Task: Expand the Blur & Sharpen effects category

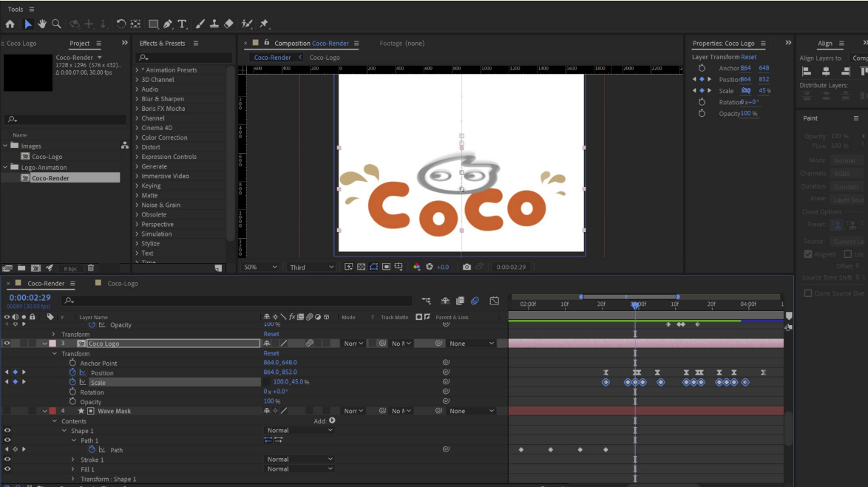Action: pos(163,99)
